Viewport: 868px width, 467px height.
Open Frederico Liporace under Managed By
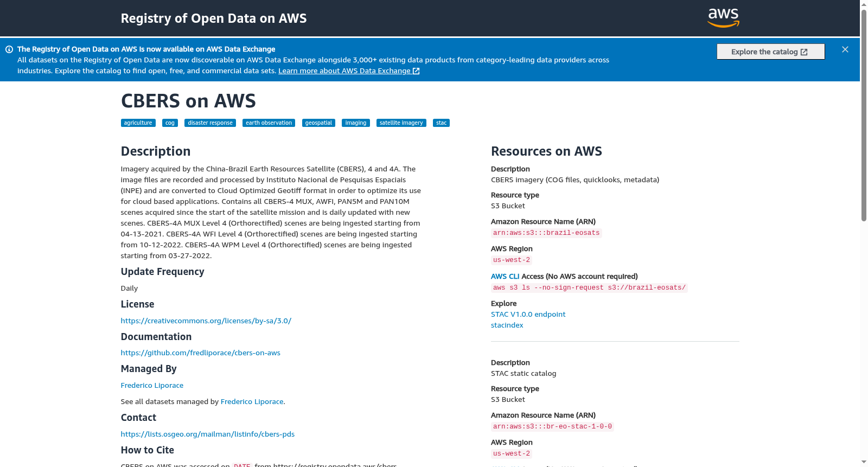[152, 385]
